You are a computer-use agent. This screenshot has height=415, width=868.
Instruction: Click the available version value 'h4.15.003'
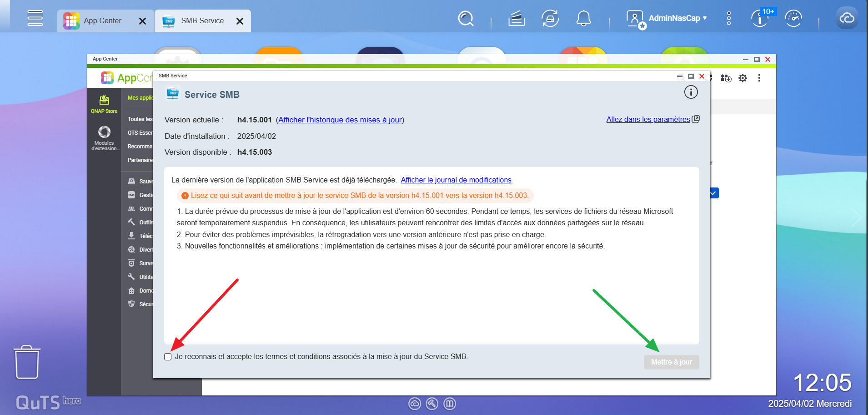255,152
